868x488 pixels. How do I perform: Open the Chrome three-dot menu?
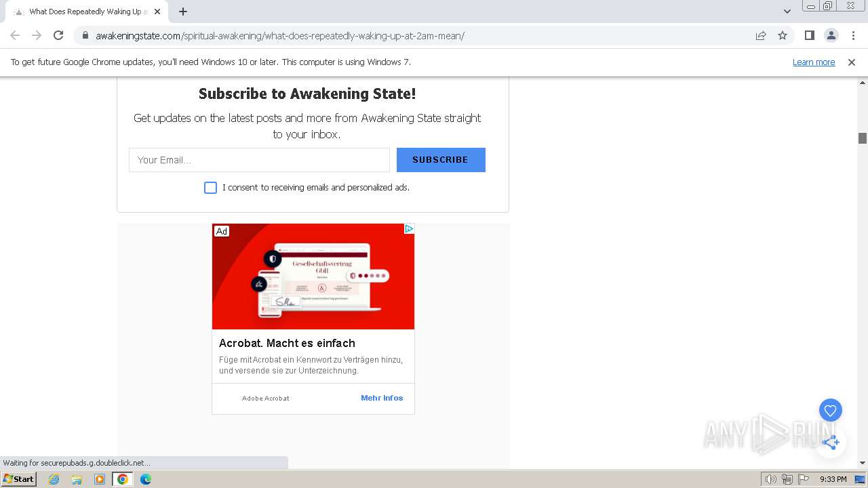[x=853, y=35]
